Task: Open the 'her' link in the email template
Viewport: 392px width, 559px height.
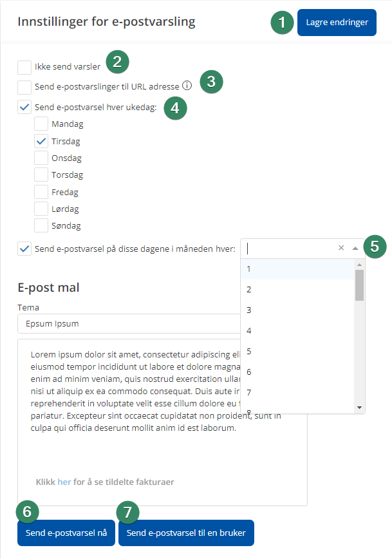Action: [64, 482]
